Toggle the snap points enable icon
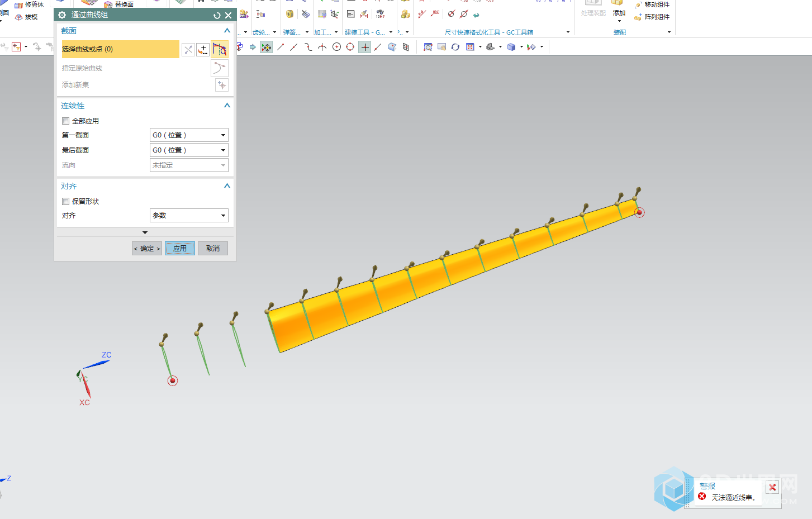This screenshot has height=519, width=812. click(x=266, y=47)
